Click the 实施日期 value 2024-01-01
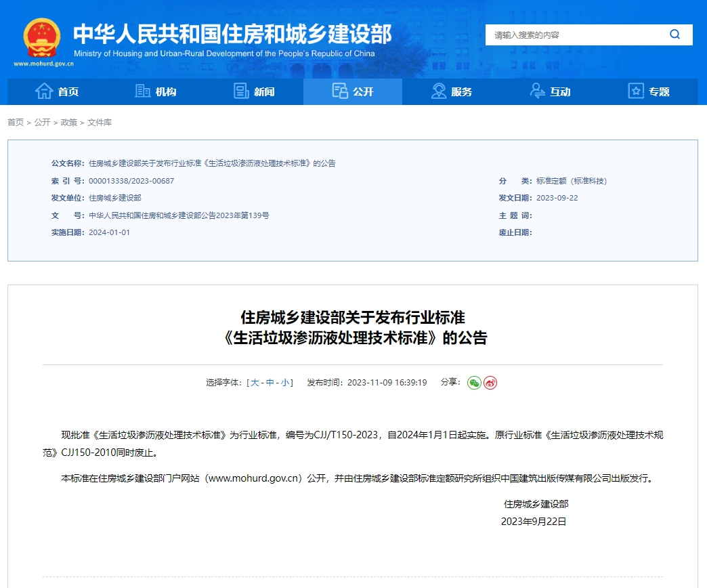The height and width of the screenshot is (588, 707). (109, 232)
